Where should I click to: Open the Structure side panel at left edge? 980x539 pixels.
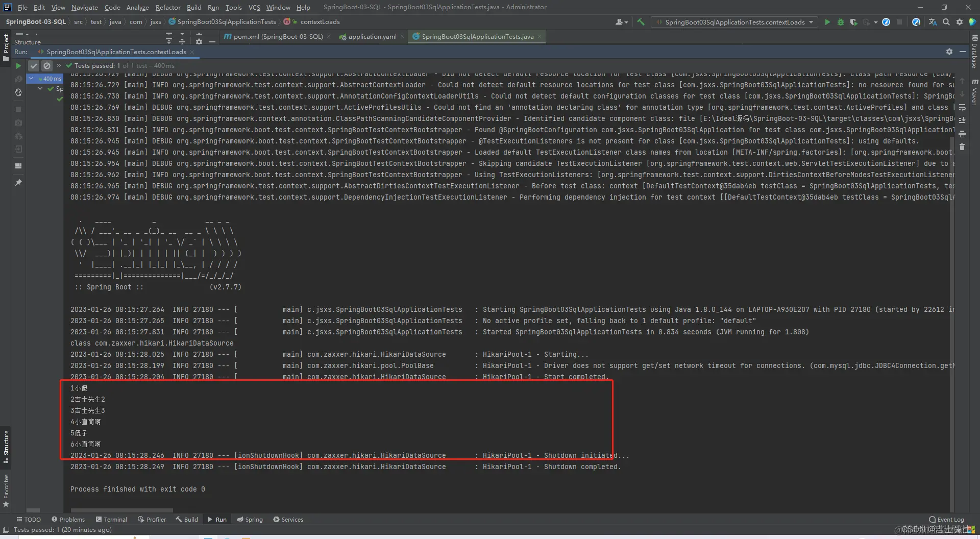(6, 446)
